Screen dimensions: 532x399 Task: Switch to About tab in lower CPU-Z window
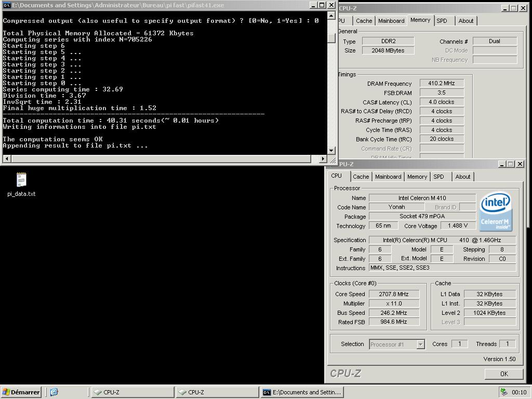463,177
